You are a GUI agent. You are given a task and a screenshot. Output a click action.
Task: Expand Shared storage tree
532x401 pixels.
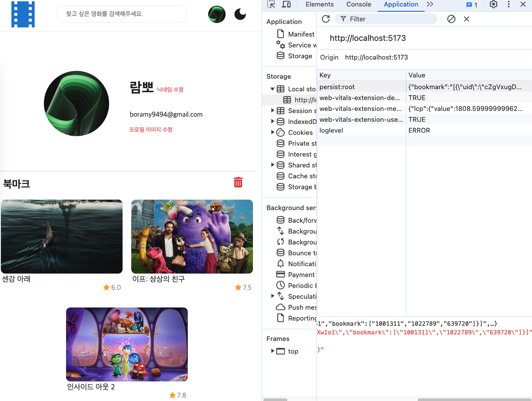pyautogui.click(x=273, y=165)
